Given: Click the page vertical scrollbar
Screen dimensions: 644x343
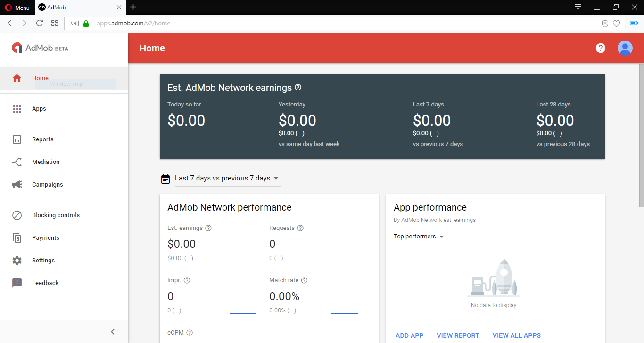Looking at the screenshot, I should [x=641, y=137].
